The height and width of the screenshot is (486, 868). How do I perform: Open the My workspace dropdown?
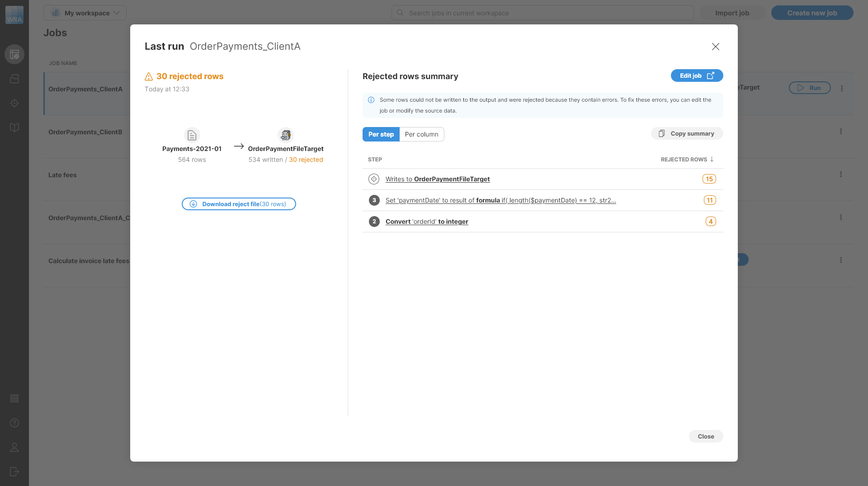point(85,13)
